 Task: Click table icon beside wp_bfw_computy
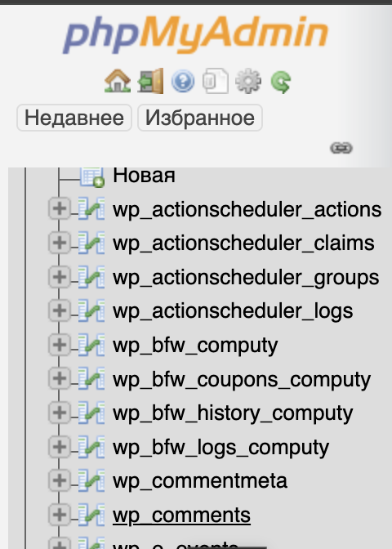click(91, 345)
